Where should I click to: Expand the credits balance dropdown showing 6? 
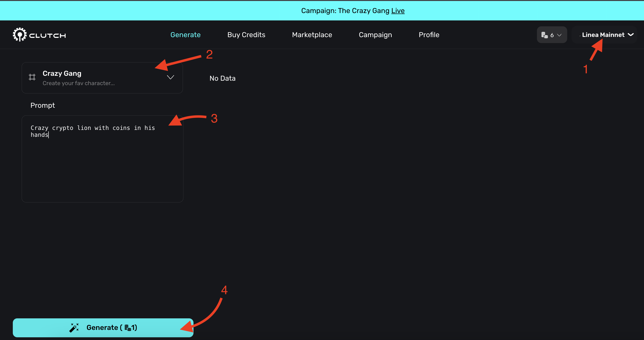tap(552, 35)
